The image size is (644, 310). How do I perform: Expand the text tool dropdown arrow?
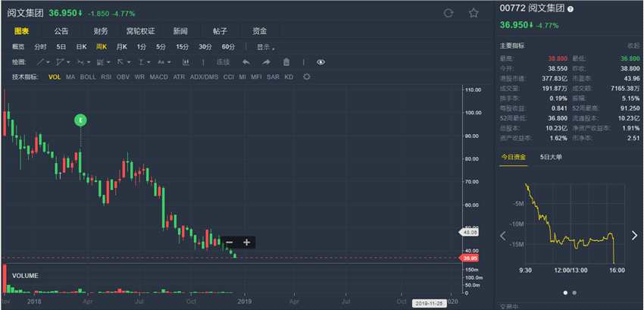[169, 62]
